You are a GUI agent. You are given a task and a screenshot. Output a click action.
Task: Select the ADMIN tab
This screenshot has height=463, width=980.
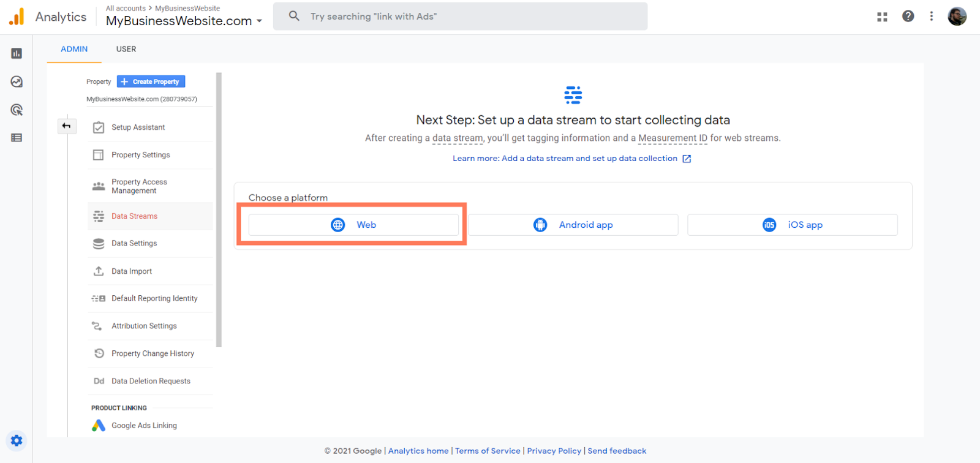click(x=74, y=49)
